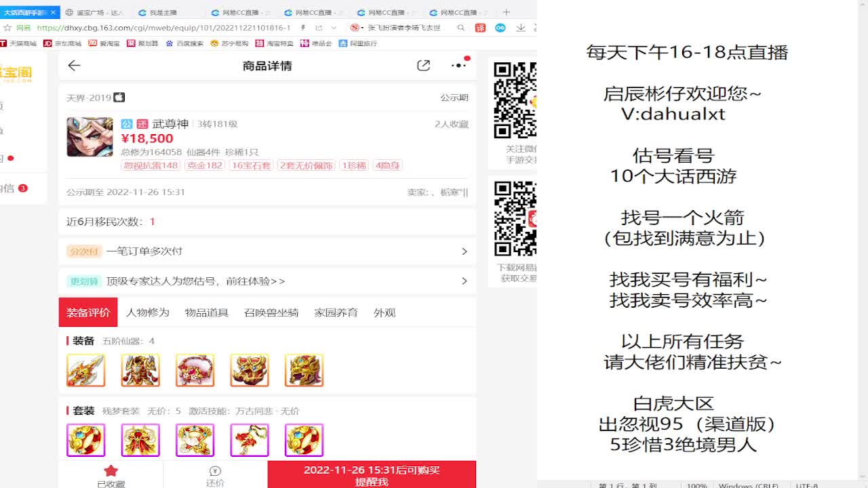Close the active 大话西游手游 browser tab
Screen dimensions: 868x488
(52, 12)
